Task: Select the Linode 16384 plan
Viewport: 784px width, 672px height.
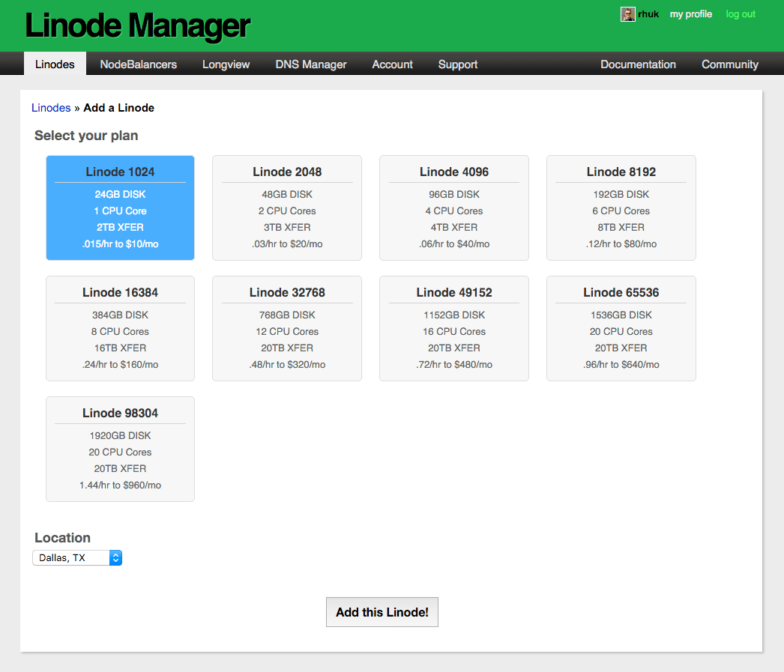Action: [x=120, y=328]
